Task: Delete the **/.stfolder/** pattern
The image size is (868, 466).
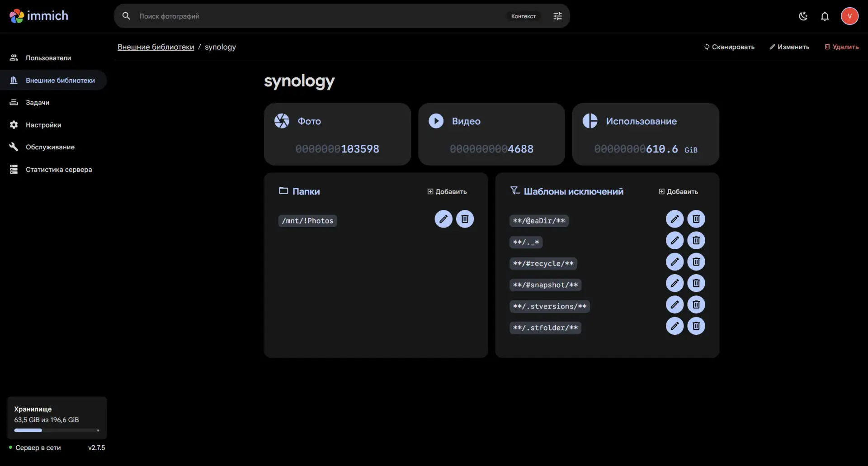Action: click(696, 326)
